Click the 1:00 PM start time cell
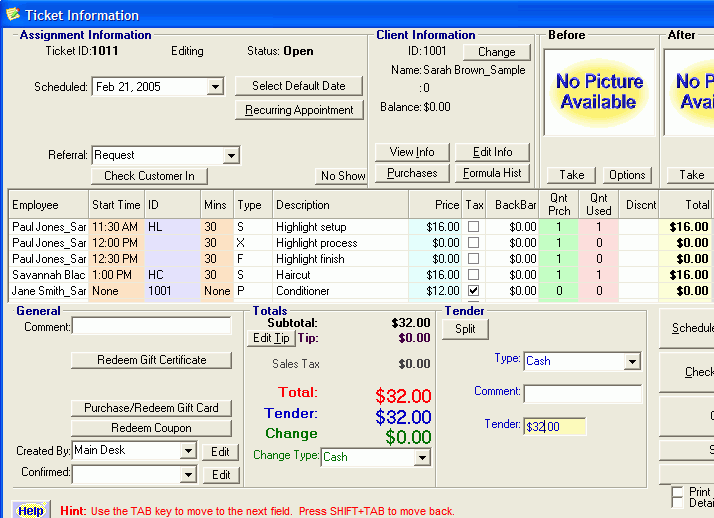Screen dimensions: 714x518 (116, 274)
